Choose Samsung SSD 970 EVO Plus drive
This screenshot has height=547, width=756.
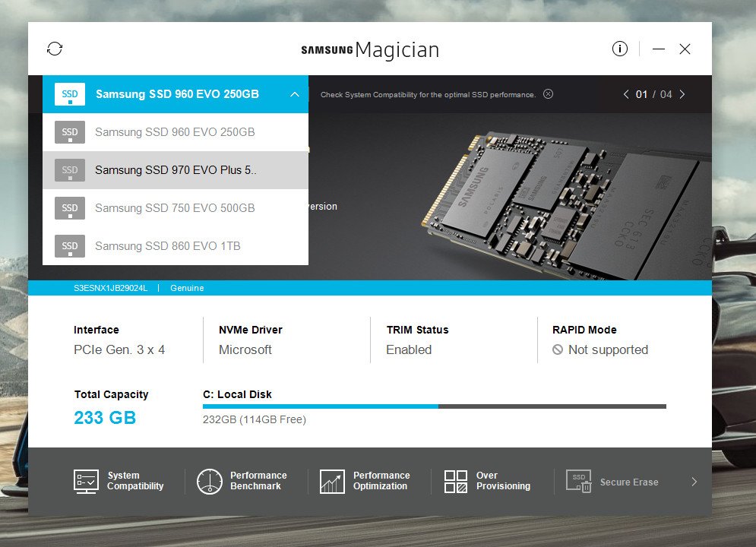[x=175, y=170]
